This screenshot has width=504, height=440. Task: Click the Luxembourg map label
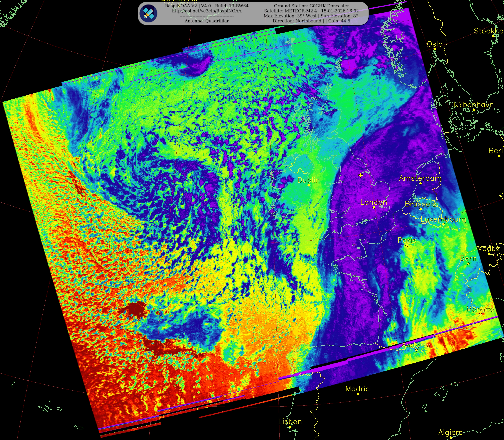[x=443, y=219]
